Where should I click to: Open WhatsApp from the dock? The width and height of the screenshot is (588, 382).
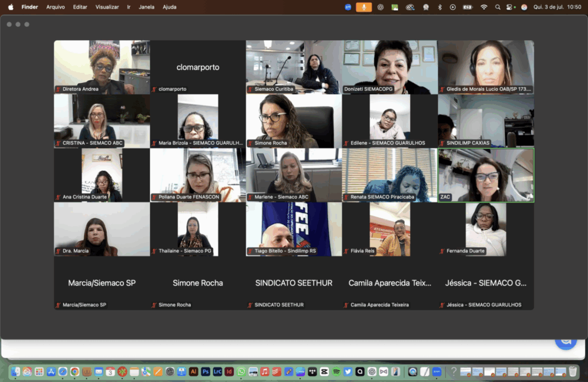coord(241,372)
